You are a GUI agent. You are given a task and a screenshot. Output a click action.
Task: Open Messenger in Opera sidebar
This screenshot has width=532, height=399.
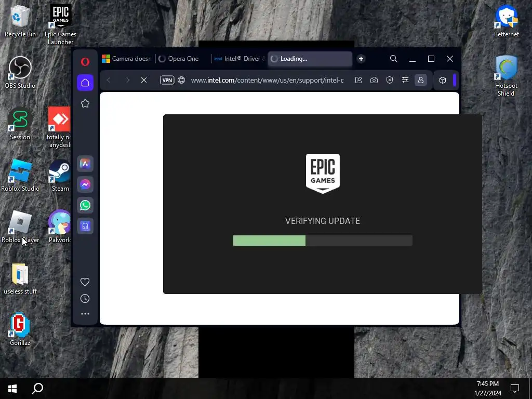click(x=85, y=184)
